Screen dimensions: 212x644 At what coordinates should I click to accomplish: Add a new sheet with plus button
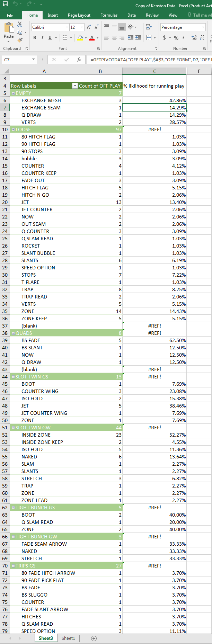[x=94, y=638]
